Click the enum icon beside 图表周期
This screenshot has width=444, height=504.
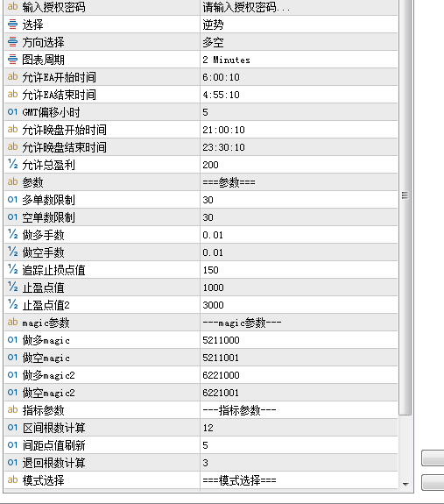click(x=12, y=60)
